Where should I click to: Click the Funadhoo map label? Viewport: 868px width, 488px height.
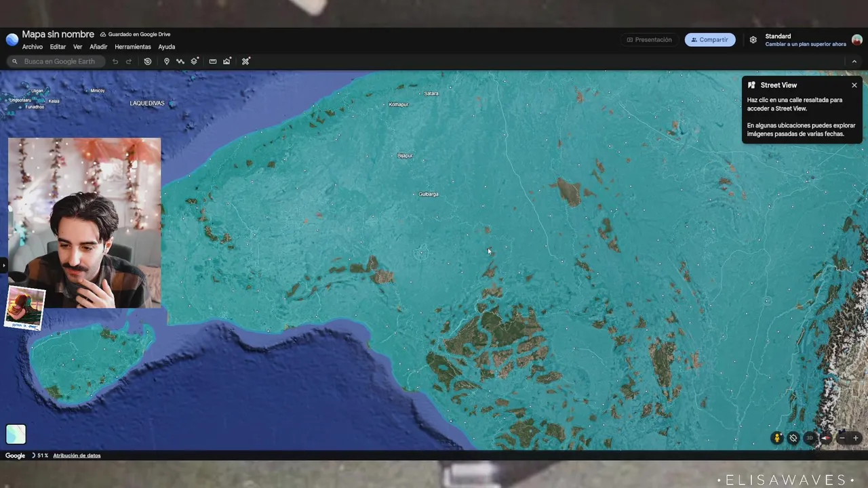coord(35,106)
